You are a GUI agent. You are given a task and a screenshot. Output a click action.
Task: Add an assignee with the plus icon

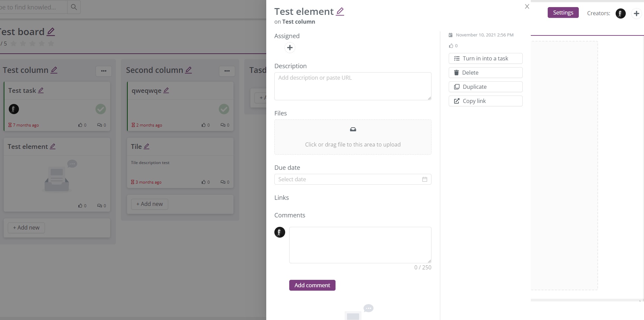(290, 48)
